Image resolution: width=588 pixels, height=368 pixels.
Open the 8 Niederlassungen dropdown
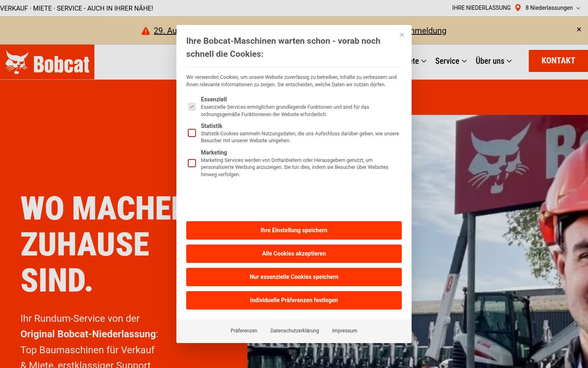point(552,8)
